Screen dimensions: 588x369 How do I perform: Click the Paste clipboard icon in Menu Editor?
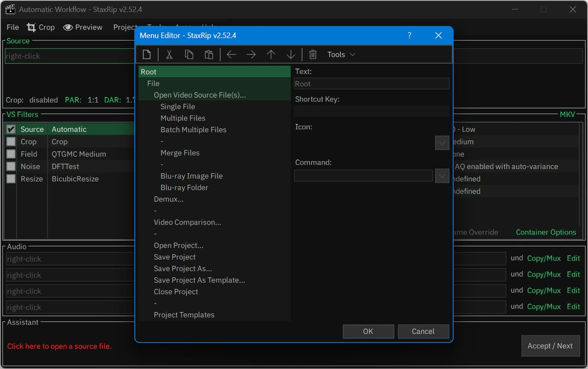(209, 54)
